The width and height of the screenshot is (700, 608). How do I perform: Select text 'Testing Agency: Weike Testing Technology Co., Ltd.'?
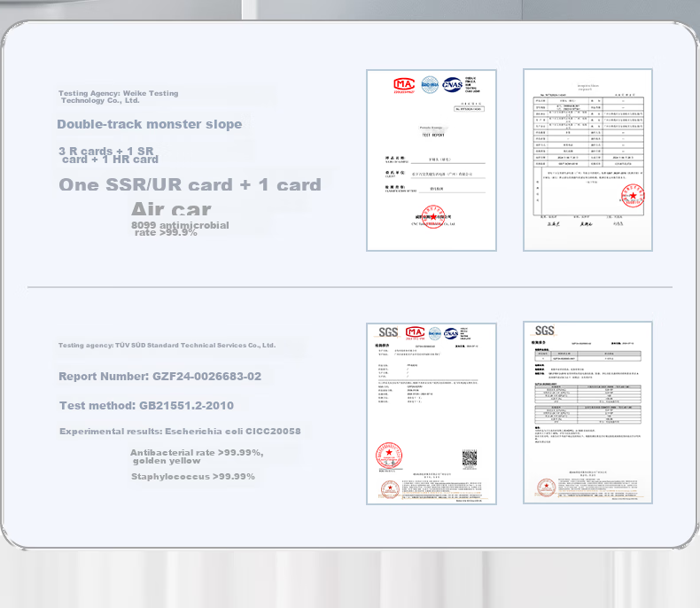click(119, 97)
